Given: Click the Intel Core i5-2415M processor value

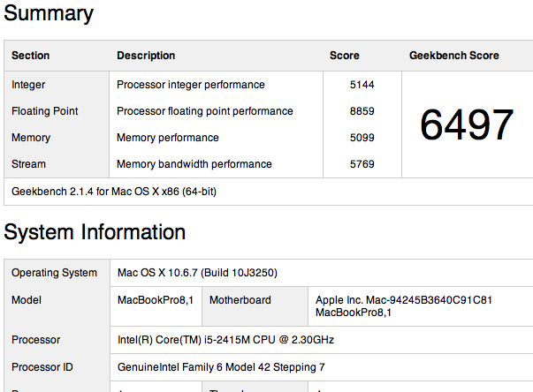Looking at the screenshot, I should (225, 340).
